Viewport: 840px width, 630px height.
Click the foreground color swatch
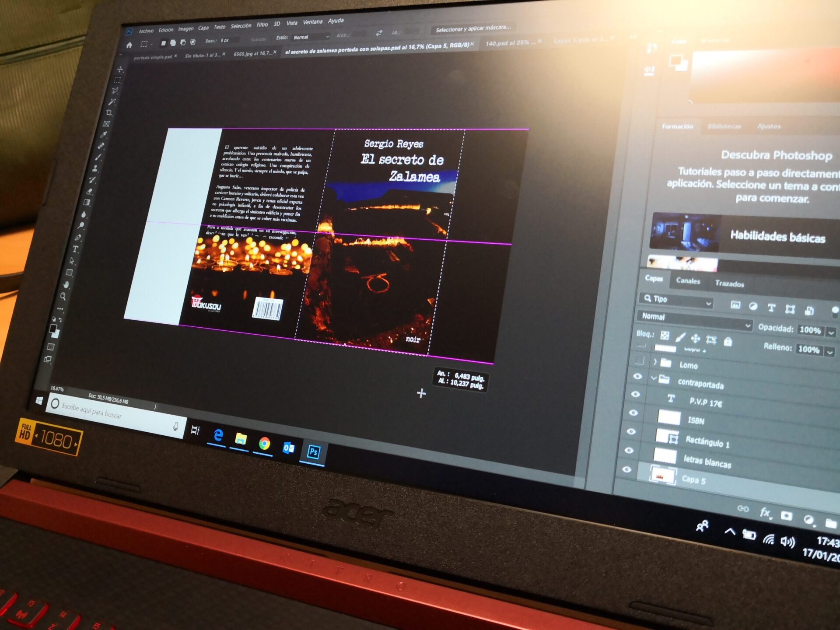(53, 329)
